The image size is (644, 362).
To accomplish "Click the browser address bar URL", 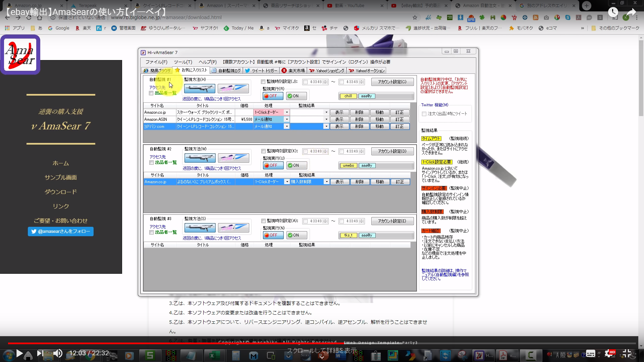I will coord(166,17).
